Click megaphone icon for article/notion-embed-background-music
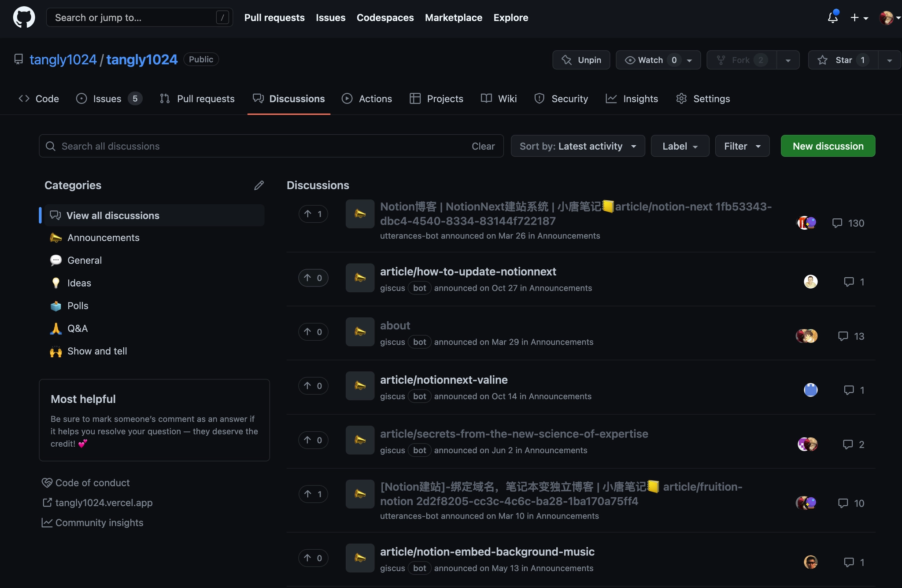Image resolution: width=902 pixels, height=588 pixels. point(360,558)
